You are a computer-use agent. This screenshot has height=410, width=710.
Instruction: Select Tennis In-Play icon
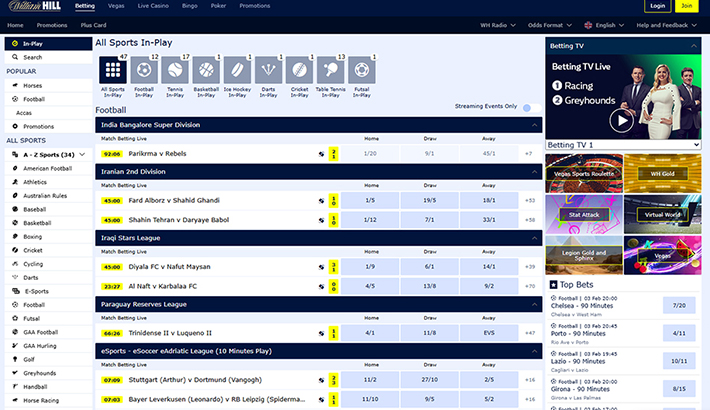[175, 70]
